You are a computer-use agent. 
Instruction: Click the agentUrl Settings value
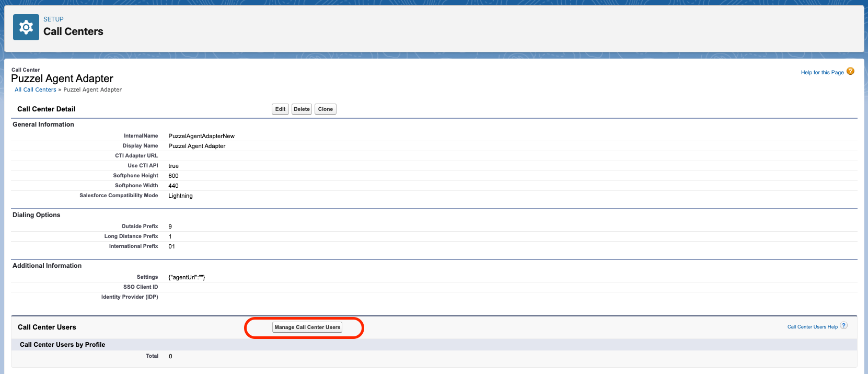tap(187, 278)
